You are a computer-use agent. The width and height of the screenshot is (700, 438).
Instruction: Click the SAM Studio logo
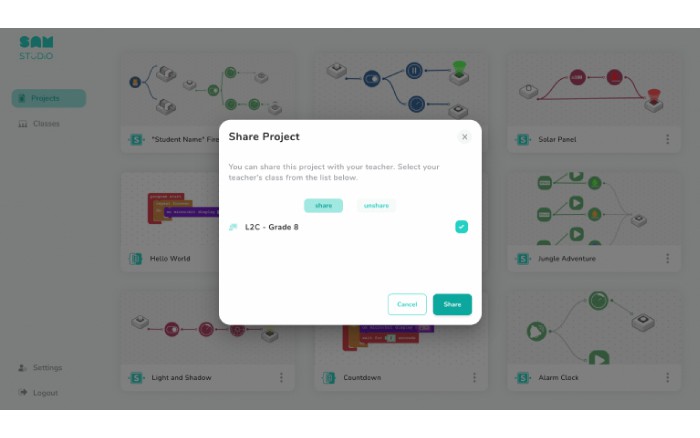point(36,48)
